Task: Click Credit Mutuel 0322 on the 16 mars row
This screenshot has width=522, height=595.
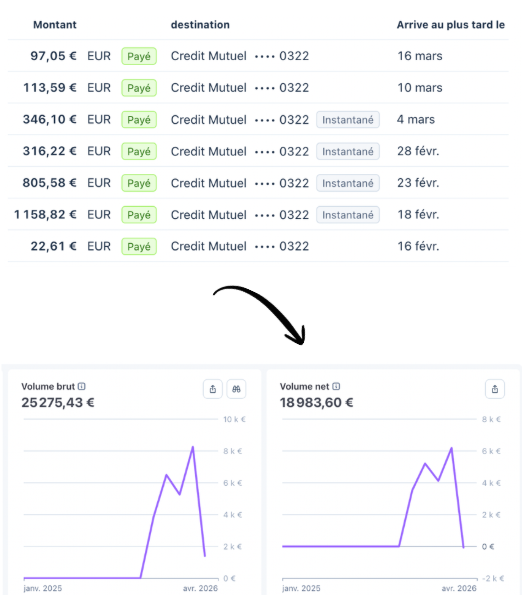Action: [240, 56]
